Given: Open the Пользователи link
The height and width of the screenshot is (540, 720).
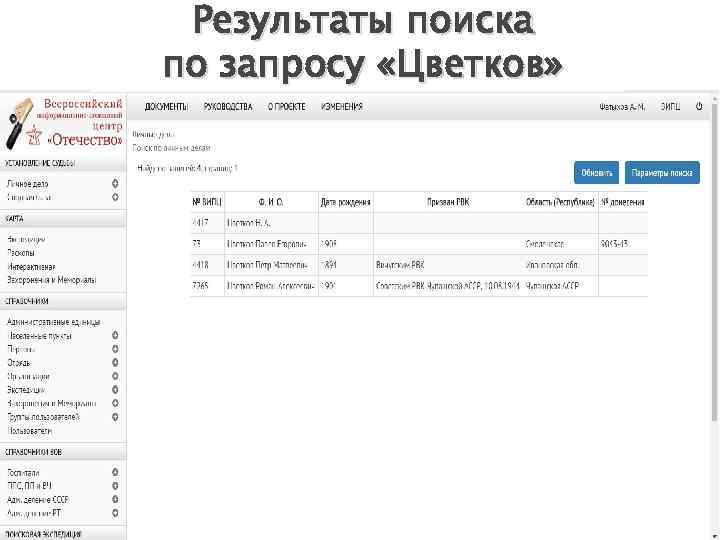Looking at the screenshot, I should tap(30, 431).
